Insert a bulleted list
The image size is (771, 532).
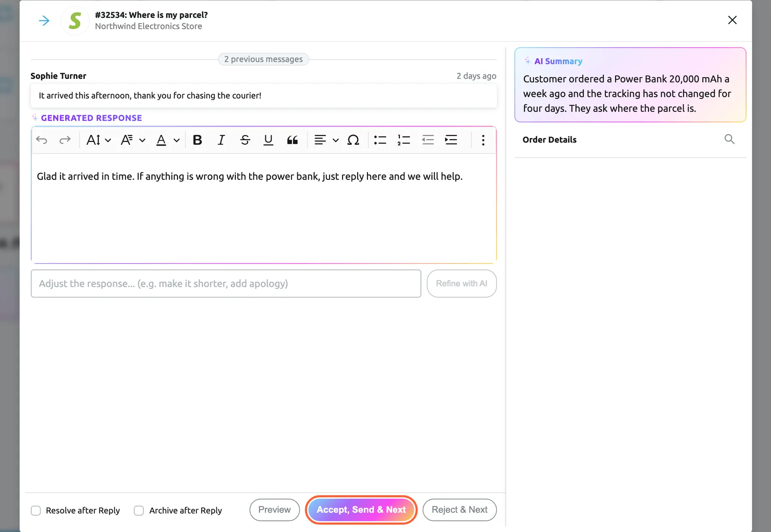pos(380,140)
